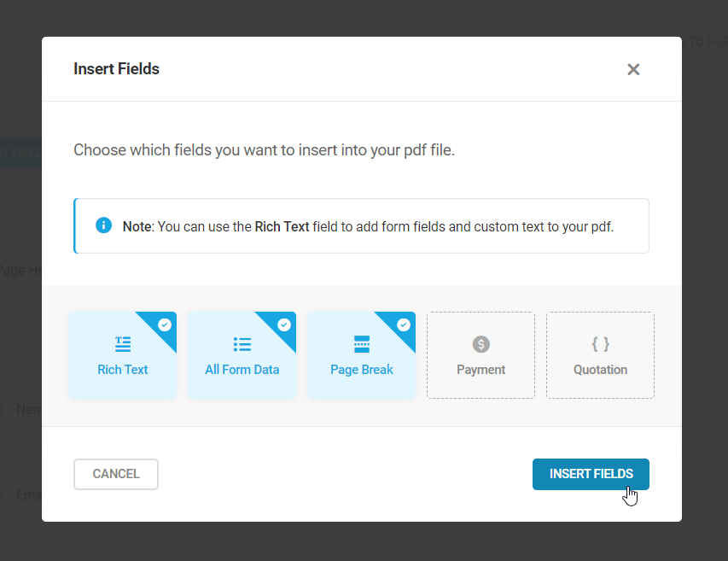Select the All Form Data field icon
Image resolution: width=728 pixels, height=561 pixels.
[242, 346]
